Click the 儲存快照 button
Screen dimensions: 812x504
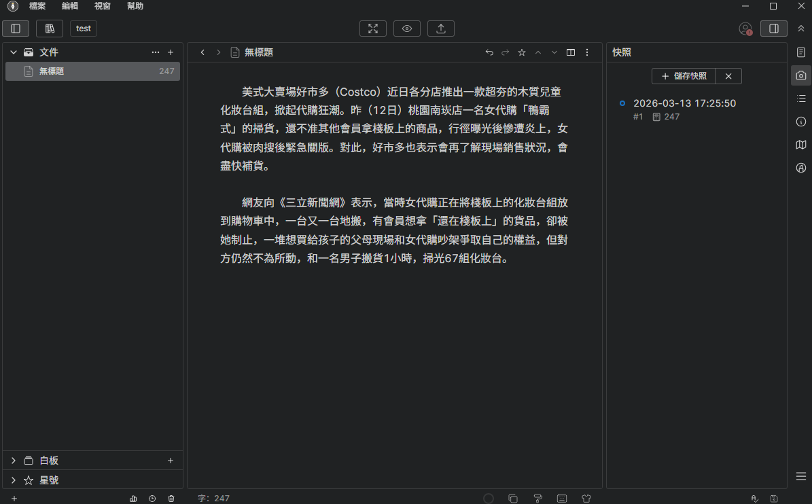[684, 76]
